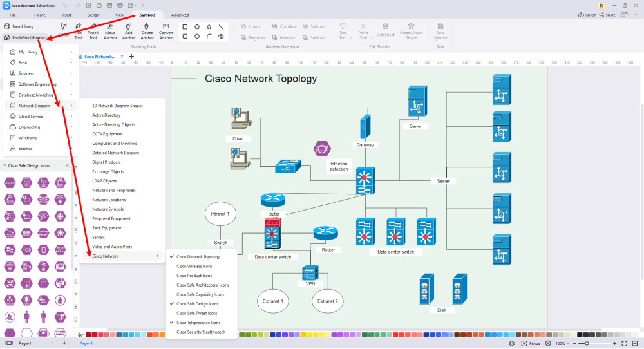644x349 pixels.
Task: Click the Publish button
Action: (587, 15)
